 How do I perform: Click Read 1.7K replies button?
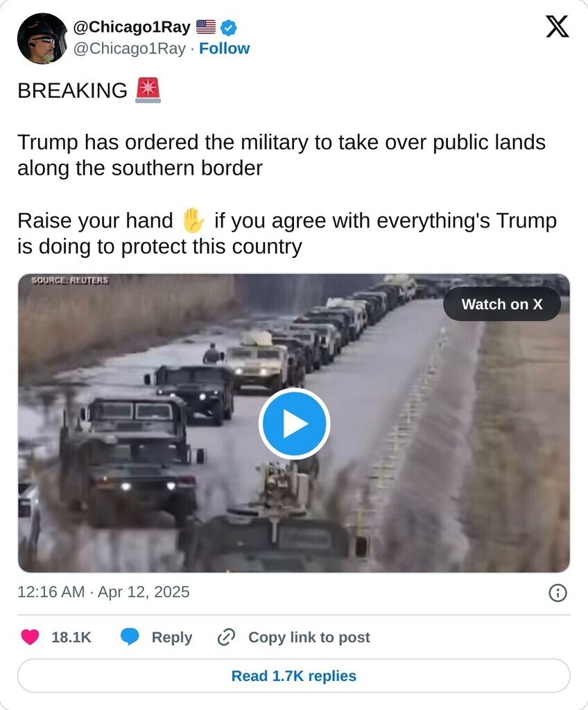tap(293, 675)
